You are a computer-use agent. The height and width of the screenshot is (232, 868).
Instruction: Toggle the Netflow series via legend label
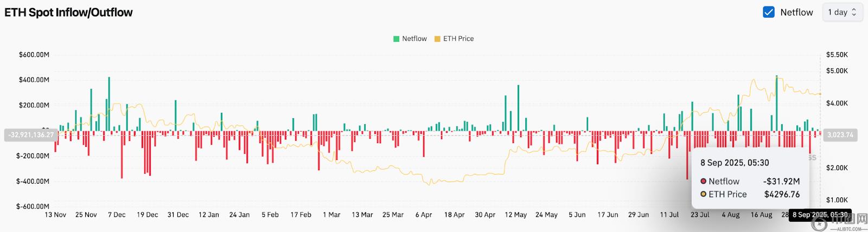coord(414,39)
